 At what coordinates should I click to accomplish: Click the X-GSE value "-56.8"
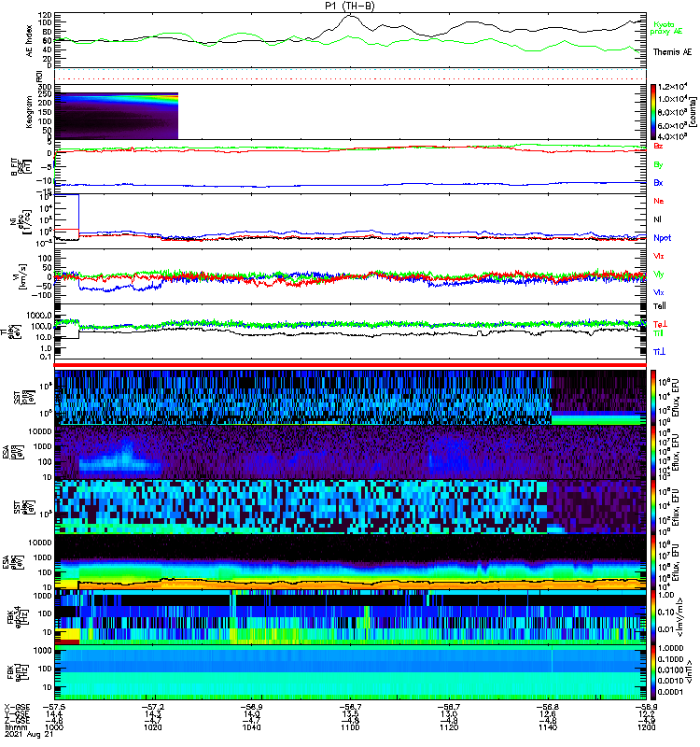(x=548, y=707)
